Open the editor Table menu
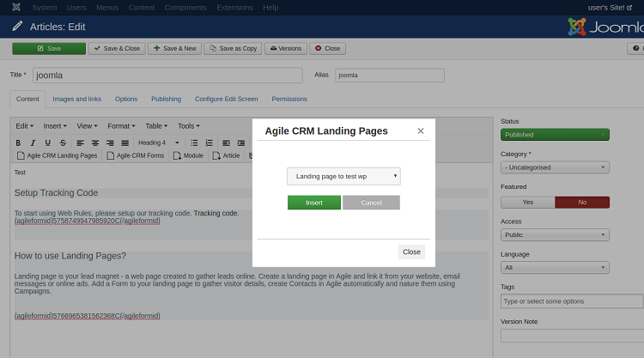The height and width of the screenshot is (358, 644). (156, 126)
